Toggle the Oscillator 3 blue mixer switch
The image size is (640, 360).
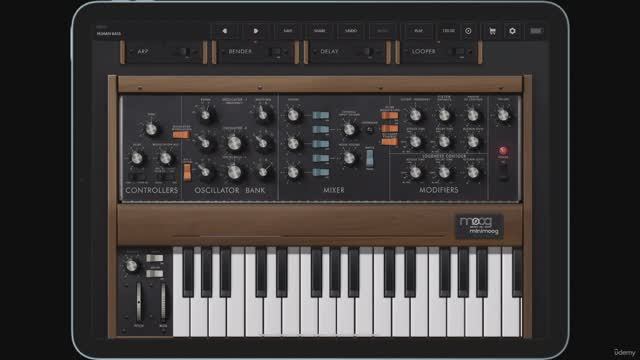320,173
